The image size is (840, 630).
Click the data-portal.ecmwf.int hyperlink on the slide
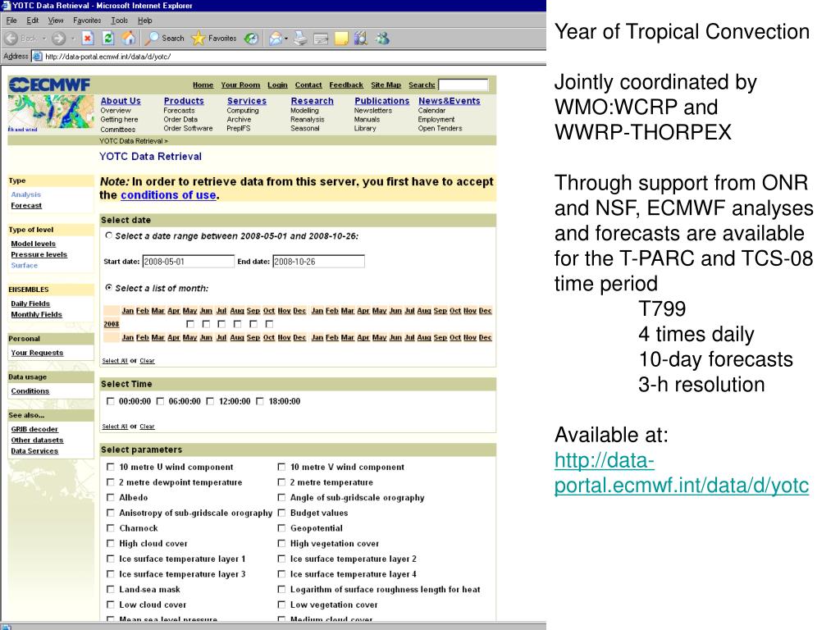coord(682,473)
